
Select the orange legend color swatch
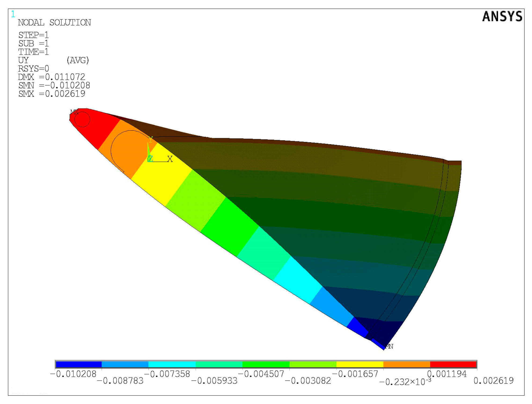[406, 364]
